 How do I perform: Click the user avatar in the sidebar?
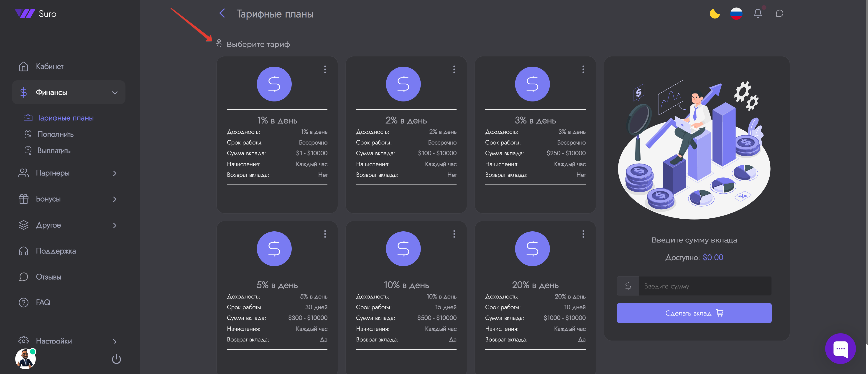[x=25, y=359]
